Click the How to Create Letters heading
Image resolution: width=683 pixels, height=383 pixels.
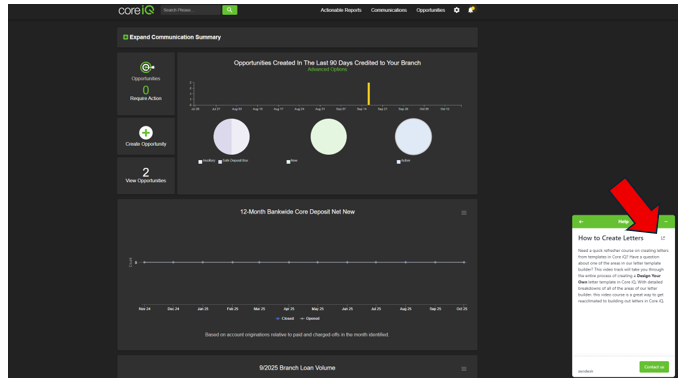pyautogui.click(x=611, y=238)
